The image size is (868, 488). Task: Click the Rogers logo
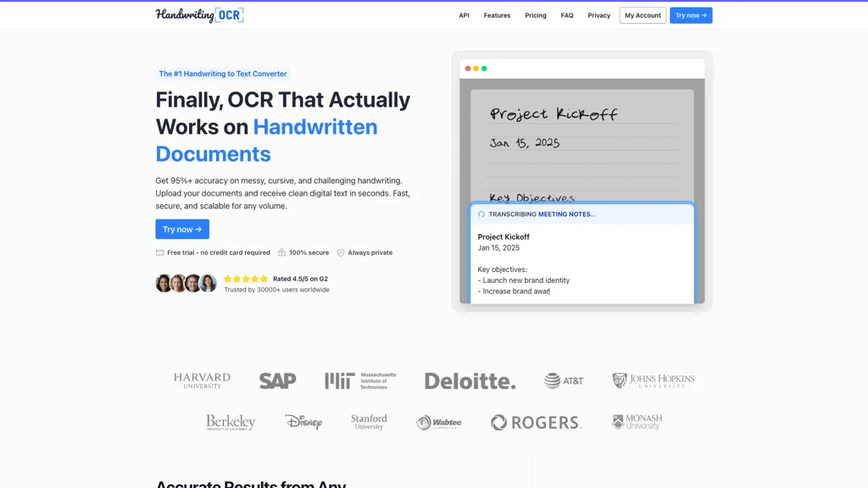(536, 422)
